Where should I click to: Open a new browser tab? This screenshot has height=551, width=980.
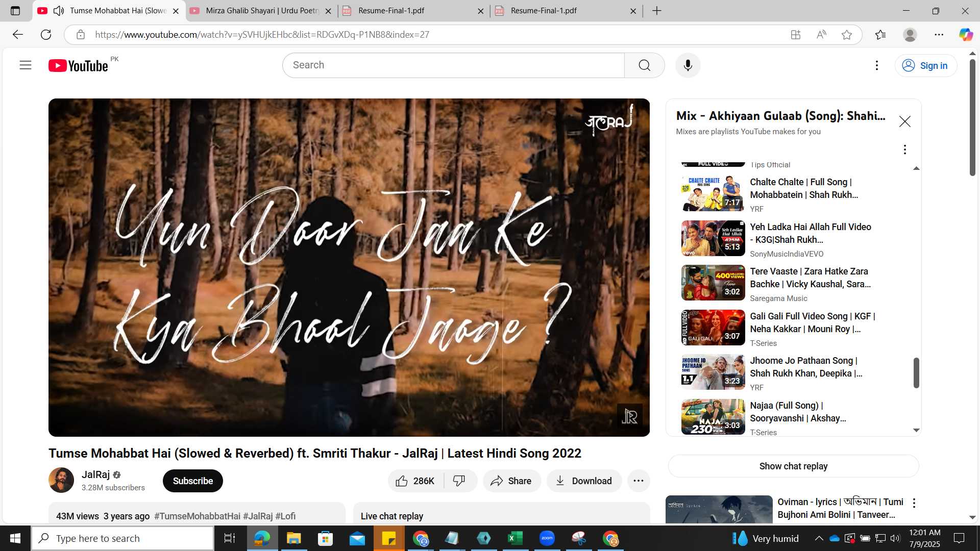click(656, 11)
